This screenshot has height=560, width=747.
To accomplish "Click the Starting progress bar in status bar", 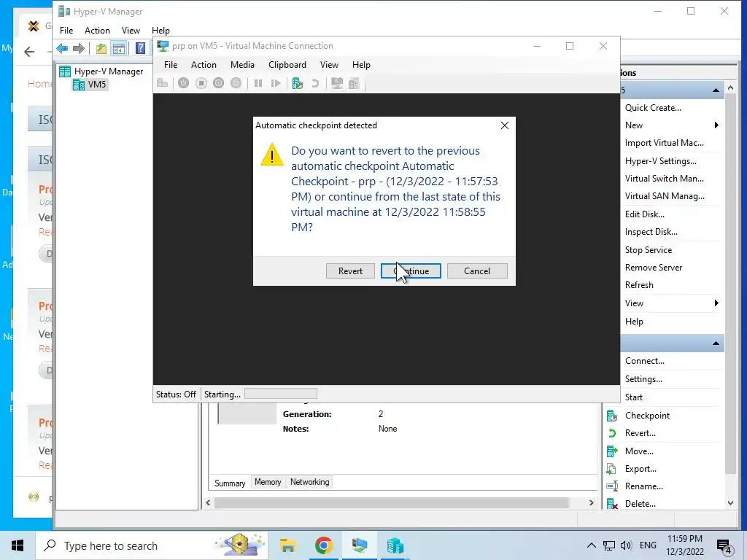I will click(281, 394).
